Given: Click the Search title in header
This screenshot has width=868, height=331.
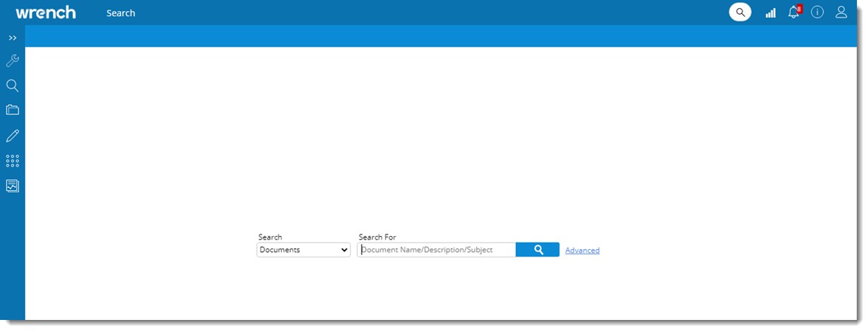Looking at the screenshot, I should click(120, 13).
